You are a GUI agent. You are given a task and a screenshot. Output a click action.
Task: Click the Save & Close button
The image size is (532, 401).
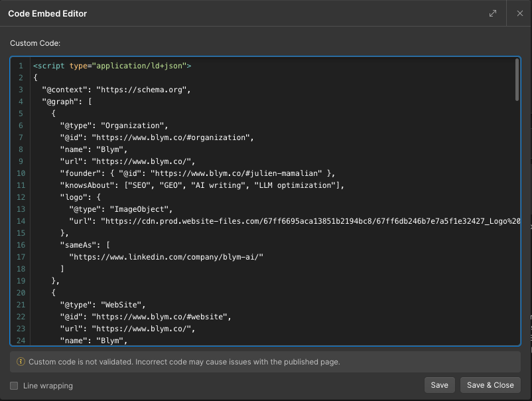point(490,384)
